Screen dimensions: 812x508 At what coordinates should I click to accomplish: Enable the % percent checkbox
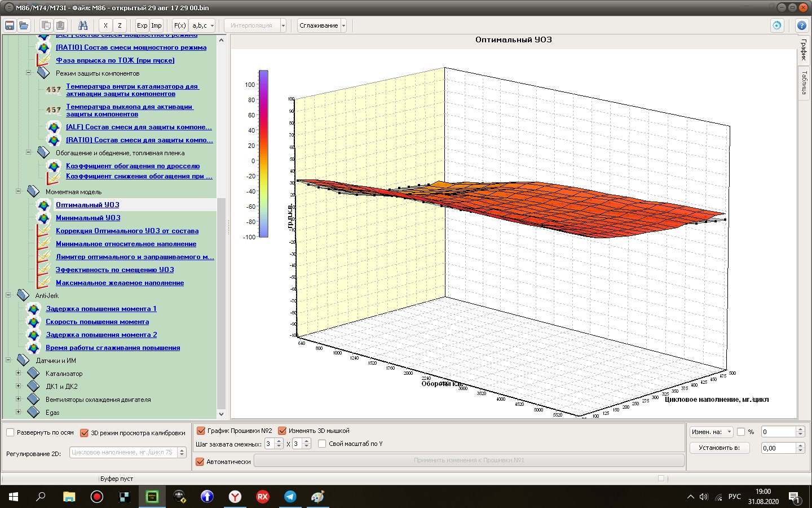pos(742,432)
